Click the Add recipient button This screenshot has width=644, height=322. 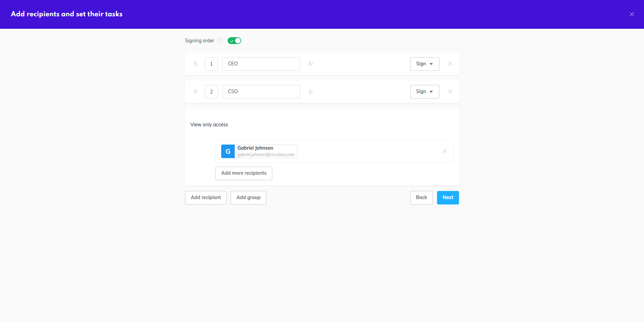[206, 197]
